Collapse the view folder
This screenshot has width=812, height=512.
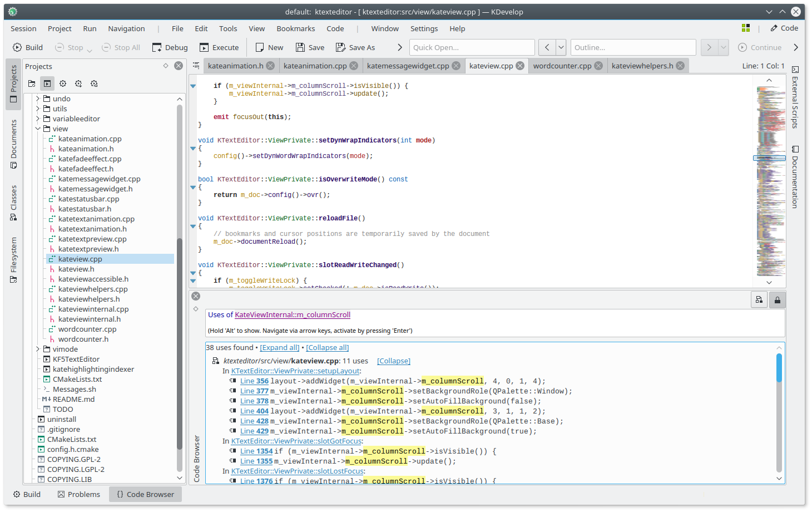click(38, 129)
